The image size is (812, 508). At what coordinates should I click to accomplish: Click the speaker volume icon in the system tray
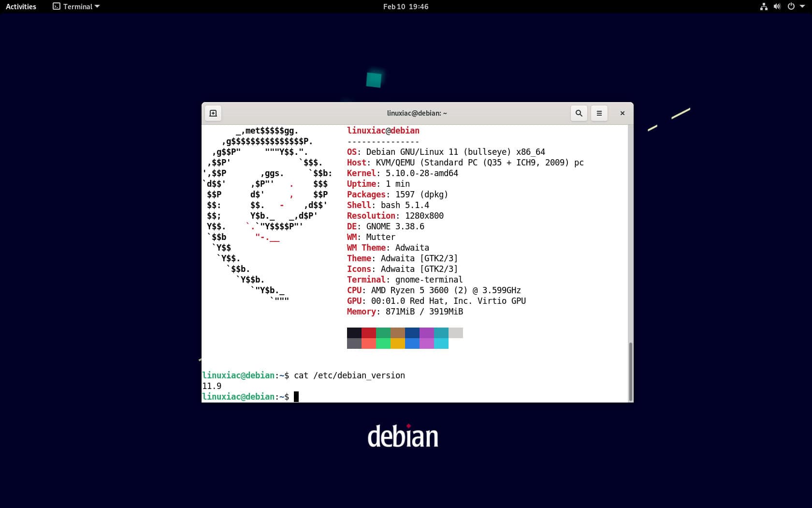(x=777, y=6)
